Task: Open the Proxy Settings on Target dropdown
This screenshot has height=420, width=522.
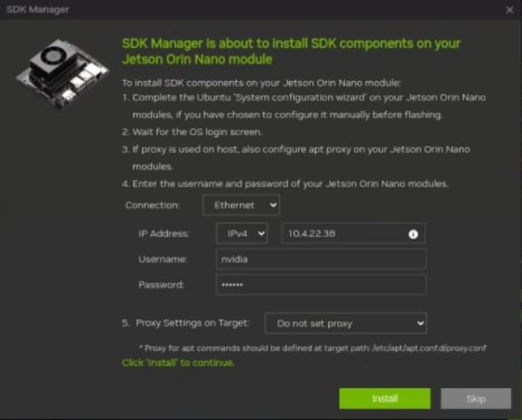Action: coord(346,323)
